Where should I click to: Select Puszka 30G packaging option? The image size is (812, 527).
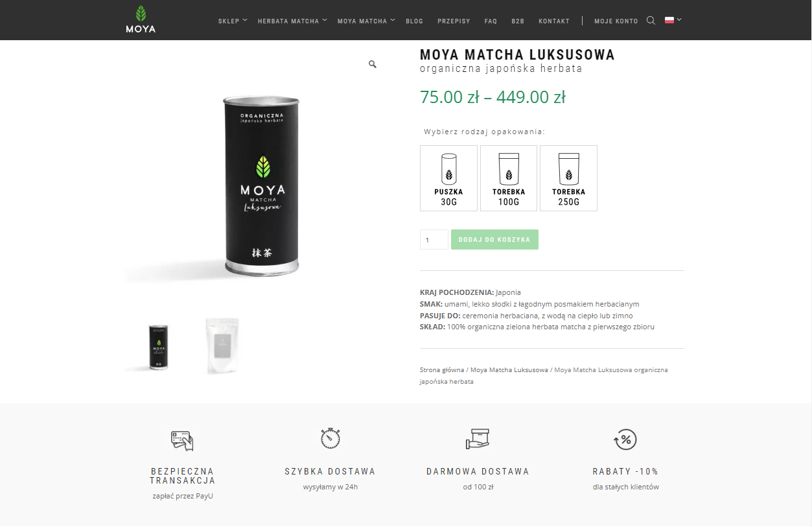448,178
